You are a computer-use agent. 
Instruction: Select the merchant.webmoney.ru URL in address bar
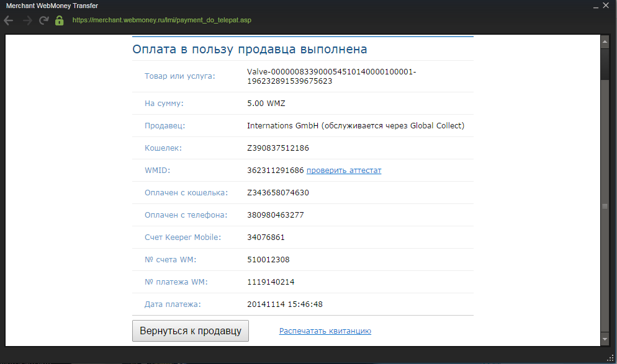(162, 20)
